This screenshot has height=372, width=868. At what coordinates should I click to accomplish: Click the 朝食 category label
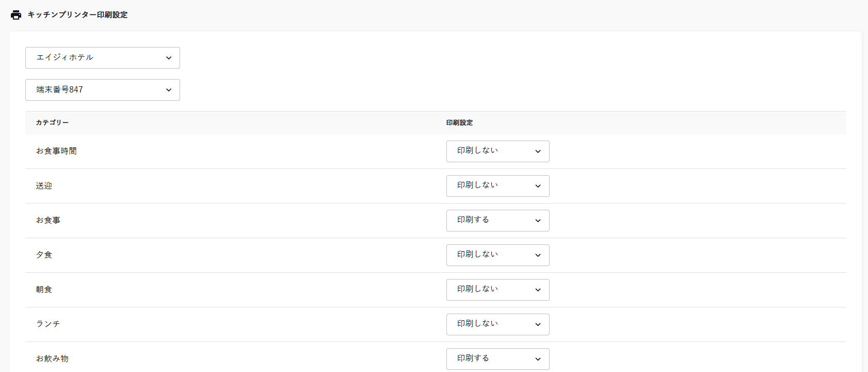click(44, 290)
